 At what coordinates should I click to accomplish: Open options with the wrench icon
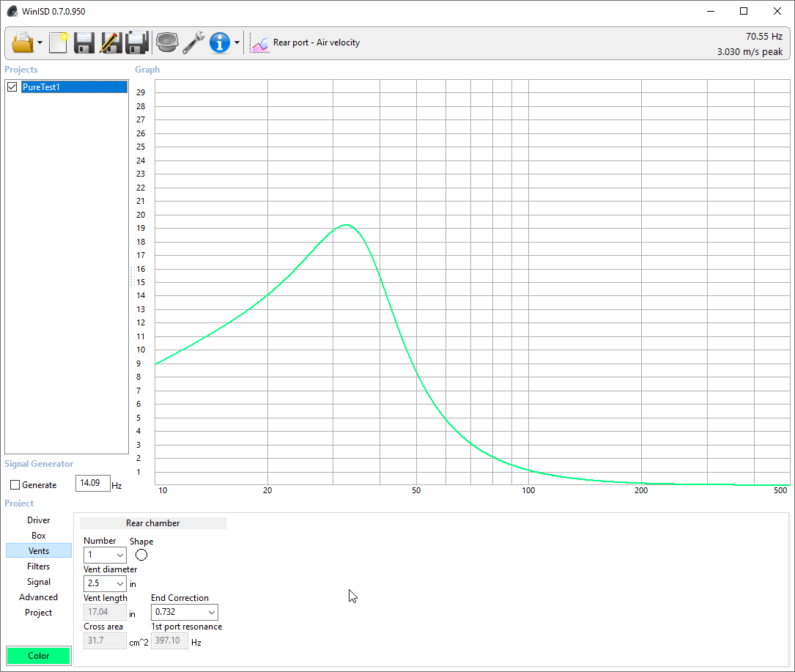(193, 43)
